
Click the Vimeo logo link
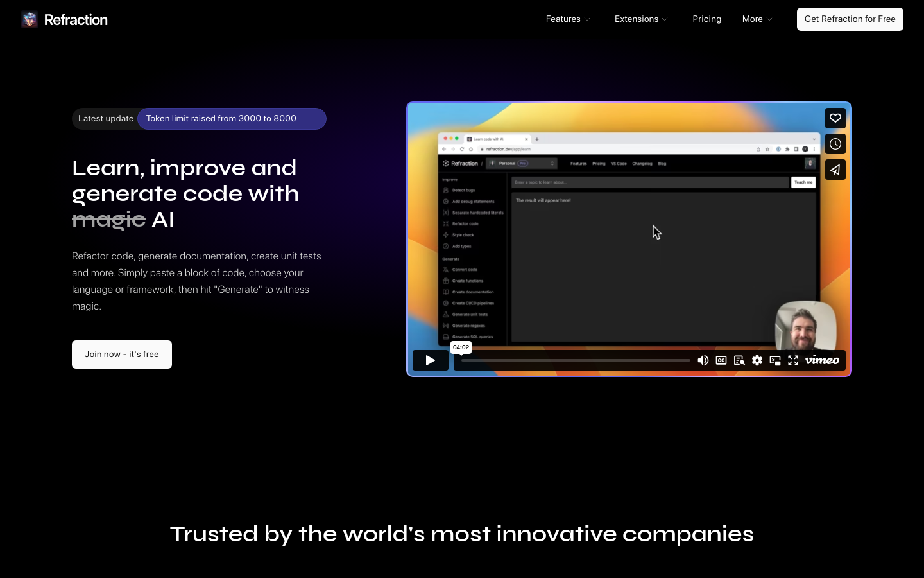[822, 360]
